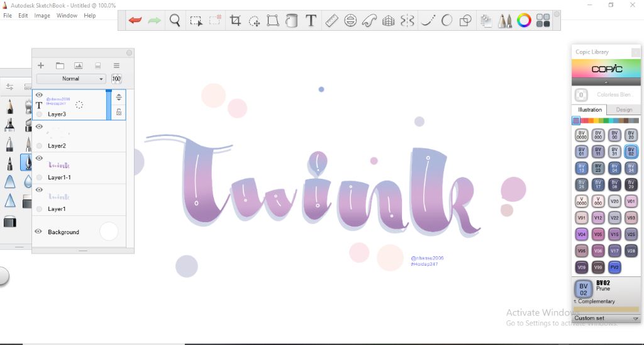Toggle the Symmetry tool
The height and width of the screenshot is (345, 644).
[407, 20]
